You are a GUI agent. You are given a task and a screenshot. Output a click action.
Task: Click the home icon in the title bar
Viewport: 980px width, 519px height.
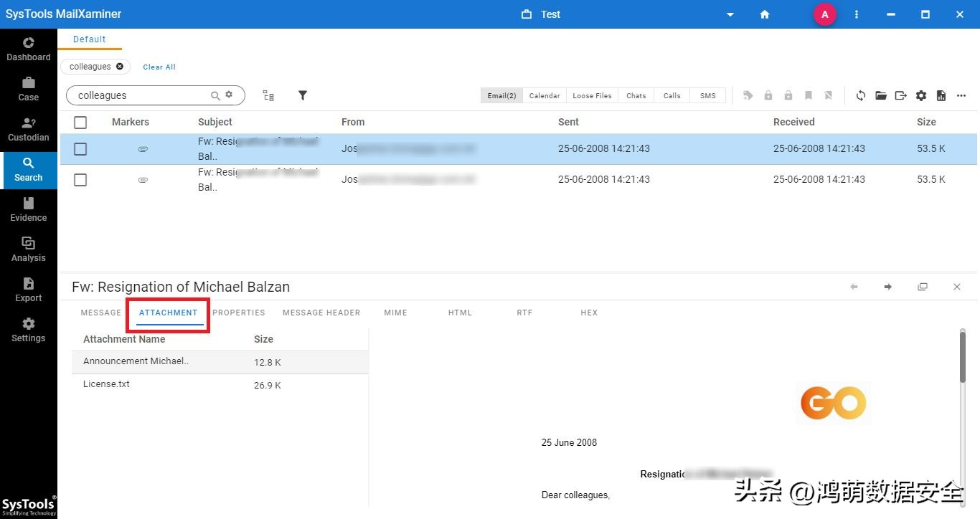(765, 14)
